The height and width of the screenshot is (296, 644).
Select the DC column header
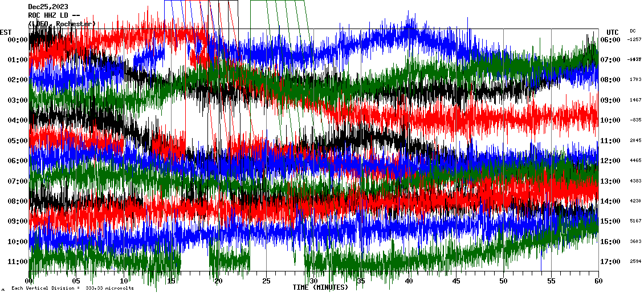[x=633, y=31]
